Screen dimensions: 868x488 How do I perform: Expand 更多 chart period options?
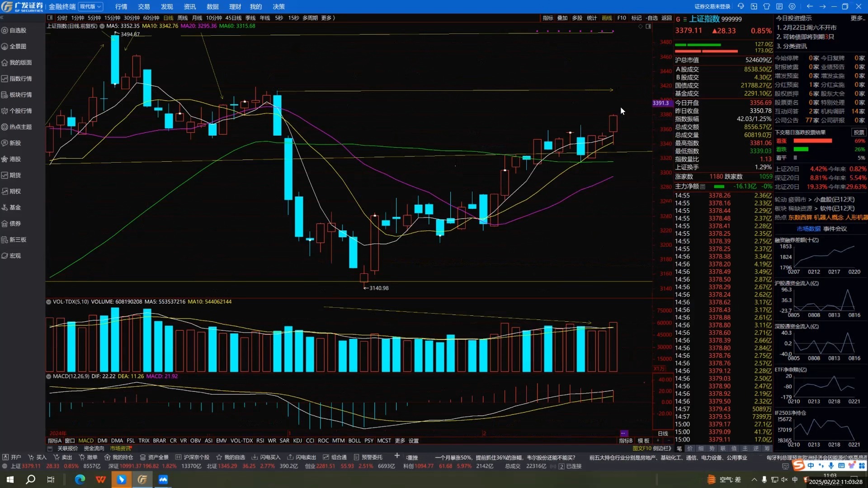coord(328,18)
